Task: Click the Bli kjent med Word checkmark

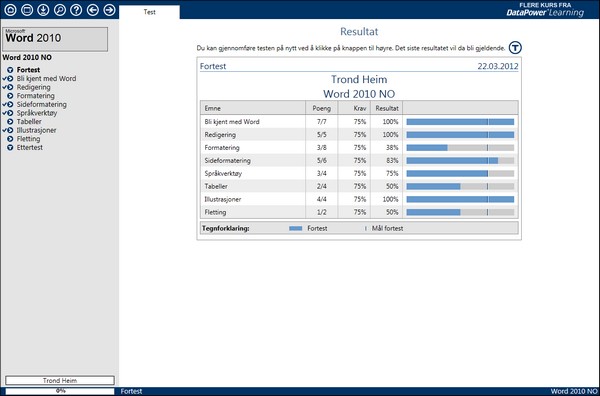Action: (x=4, y=78)
